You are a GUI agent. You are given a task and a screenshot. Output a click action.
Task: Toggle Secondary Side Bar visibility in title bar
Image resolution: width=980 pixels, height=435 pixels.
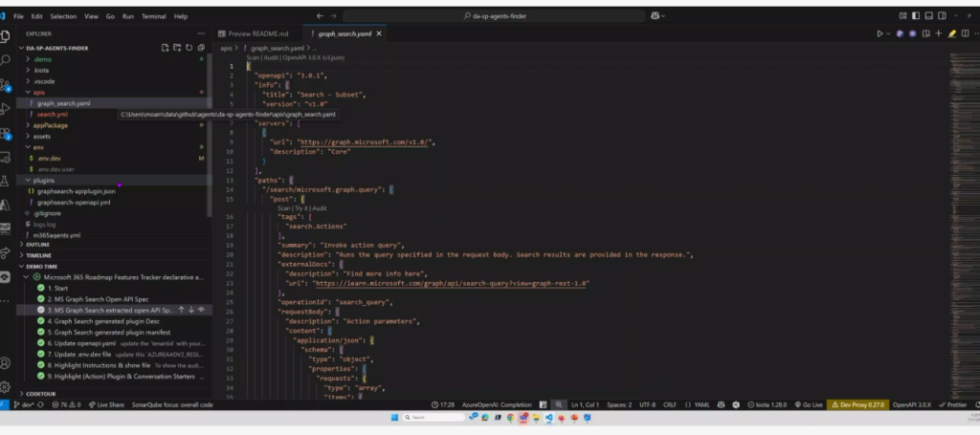(942, 16)
